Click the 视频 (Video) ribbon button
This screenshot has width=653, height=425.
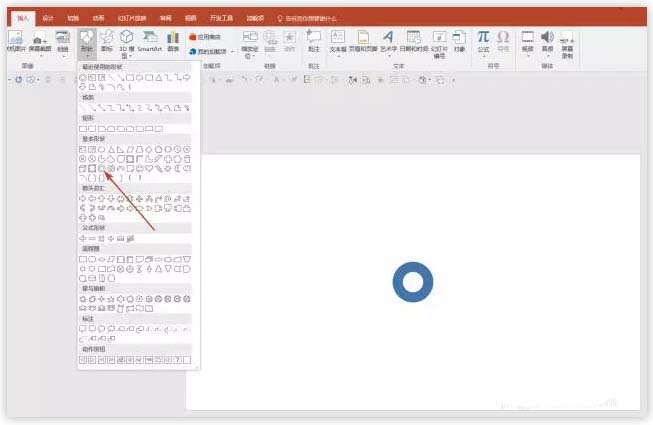pyautogui.click(x=527, y=43)
